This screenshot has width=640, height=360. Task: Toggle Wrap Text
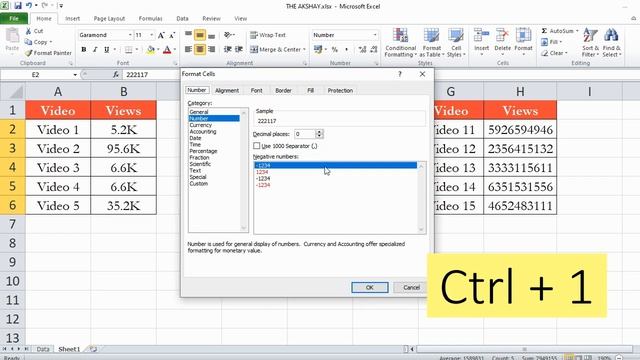click(x=268, y=35)
